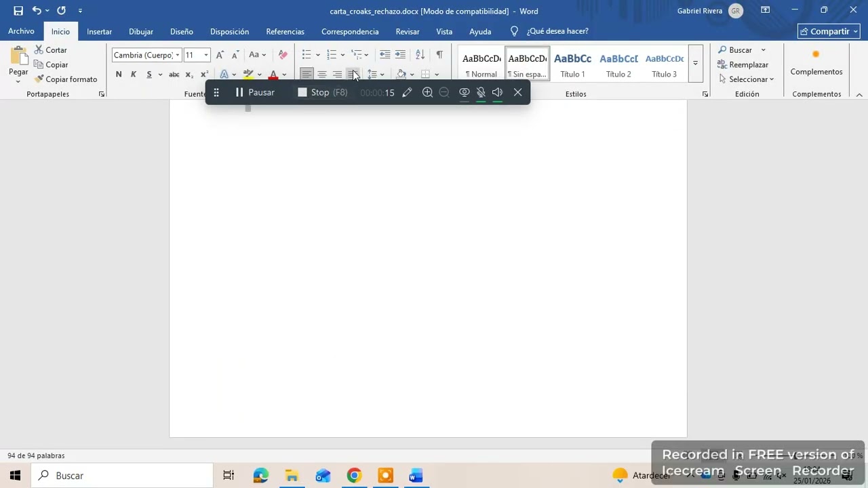
Task: Toggle recorder system audio speaker icon
Action: point(497,92)
